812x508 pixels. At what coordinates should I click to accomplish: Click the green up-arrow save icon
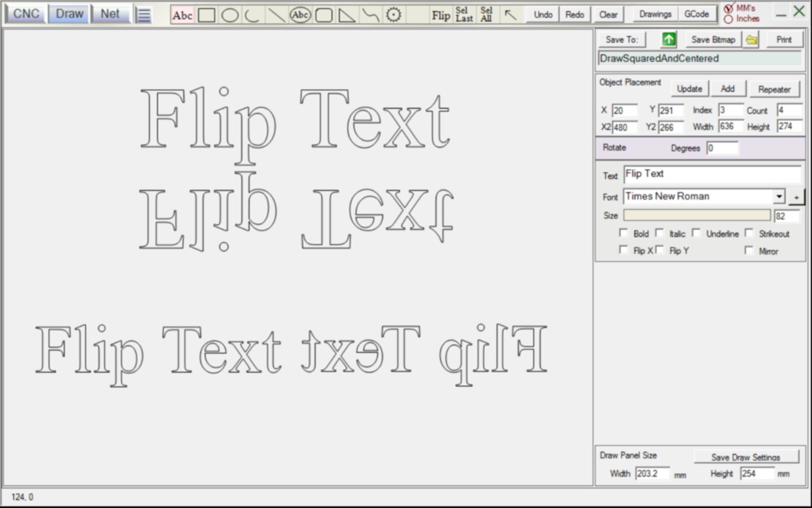668,40
